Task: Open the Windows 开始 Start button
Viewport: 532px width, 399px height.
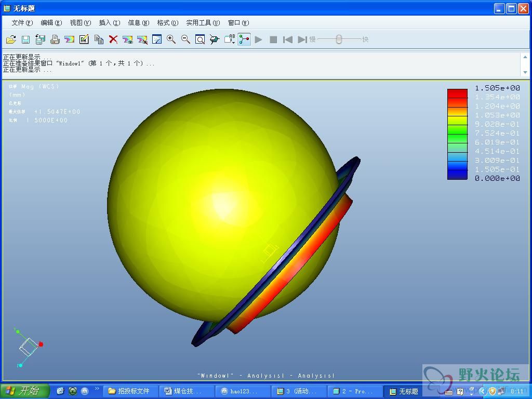Action: tap(24, 391)
